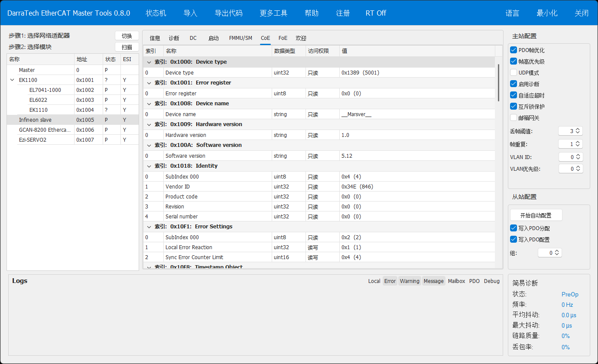This screenshot has height=364, width=598.
Task: Collapse index 0x10F1 Error Settings group
Action: [149, 227]
